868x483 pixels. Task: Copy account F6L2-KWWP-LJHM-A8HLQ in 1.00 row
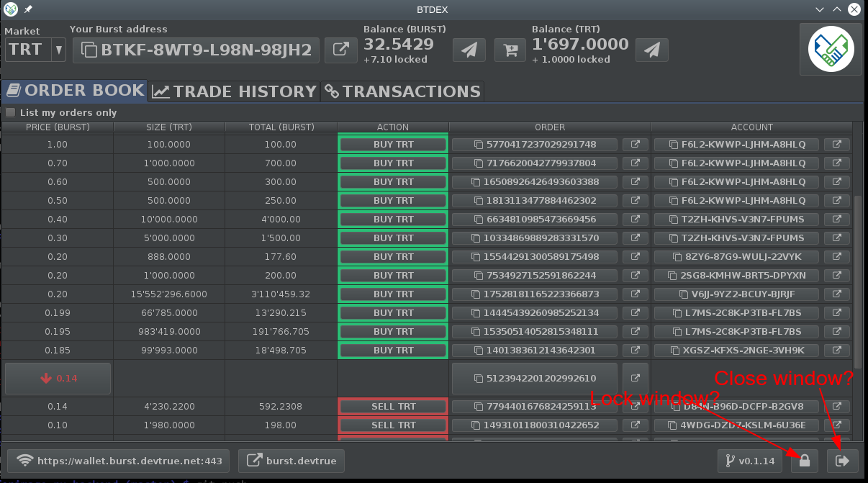click(736, 144)
